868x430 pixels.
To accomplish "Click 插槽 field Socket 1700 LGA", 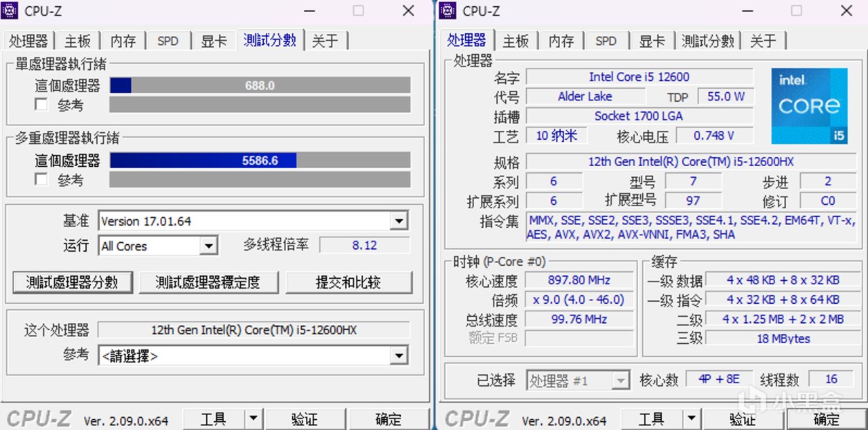I will click(x=639, y=116).
